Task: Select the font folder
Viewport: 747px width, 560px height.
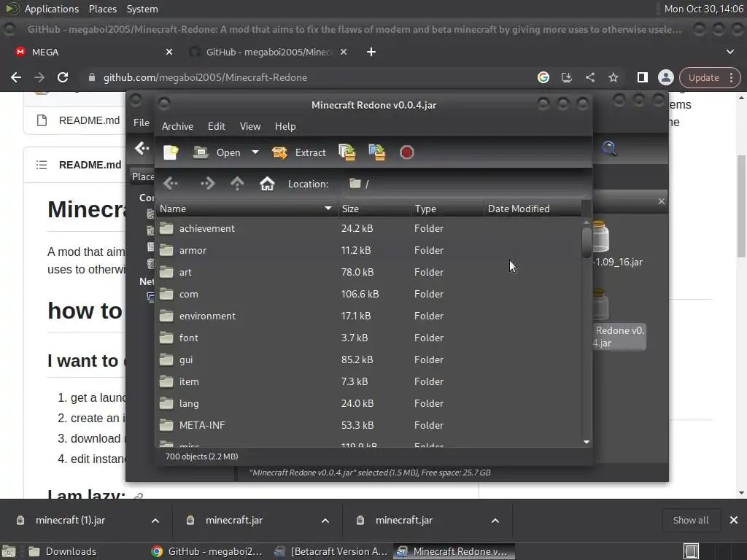Action: coord(368,338)
